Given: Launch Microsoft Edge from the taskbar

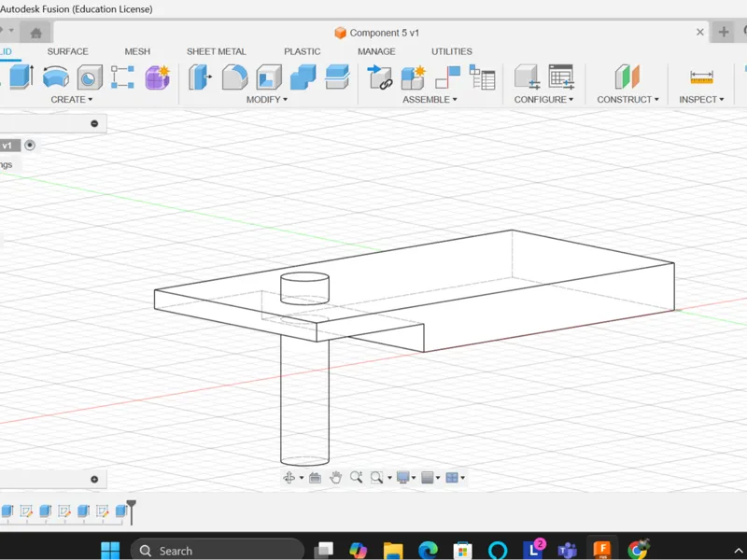Looking at the screenshot, I should coord(428,551).
